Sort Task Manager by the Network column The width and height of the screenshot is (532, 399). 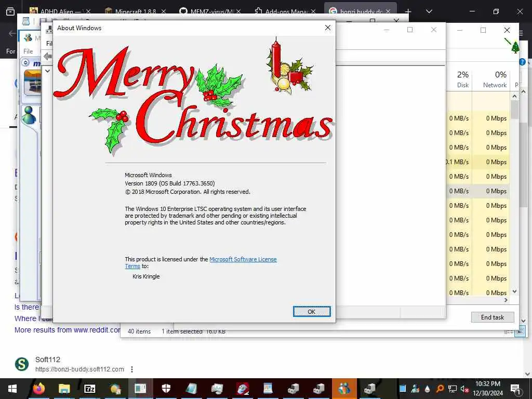tap(495, 79)
